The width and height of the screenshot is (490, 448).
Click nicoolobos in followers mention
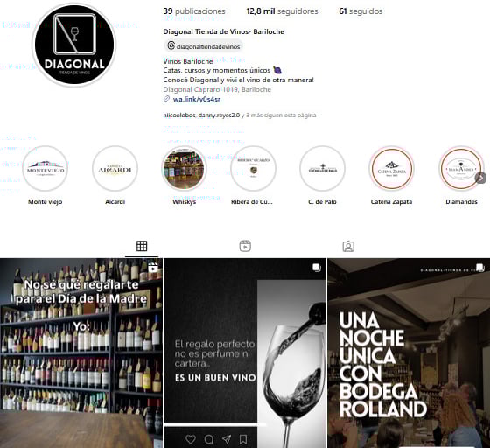click(x=179, y=115)
